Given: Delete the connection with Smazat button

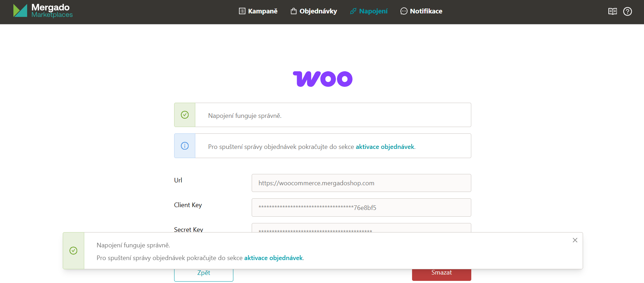Looking at the screenshot, I should (x=442, y=274).
